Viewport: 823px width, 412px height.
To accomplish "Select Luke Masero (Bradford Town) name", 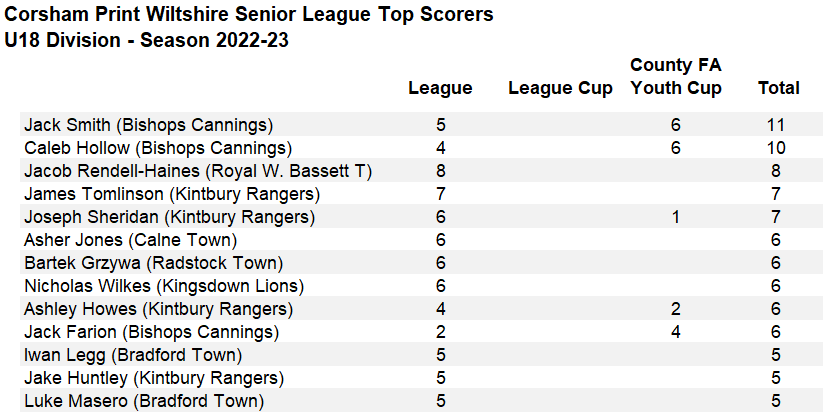I will click(144, 401).
